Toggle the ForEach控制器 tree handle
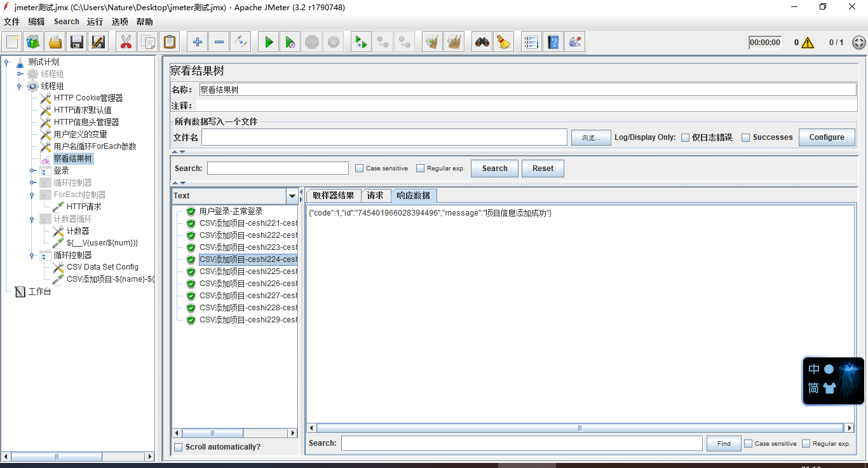Screen dimensions: 868x468 (32, 195)
